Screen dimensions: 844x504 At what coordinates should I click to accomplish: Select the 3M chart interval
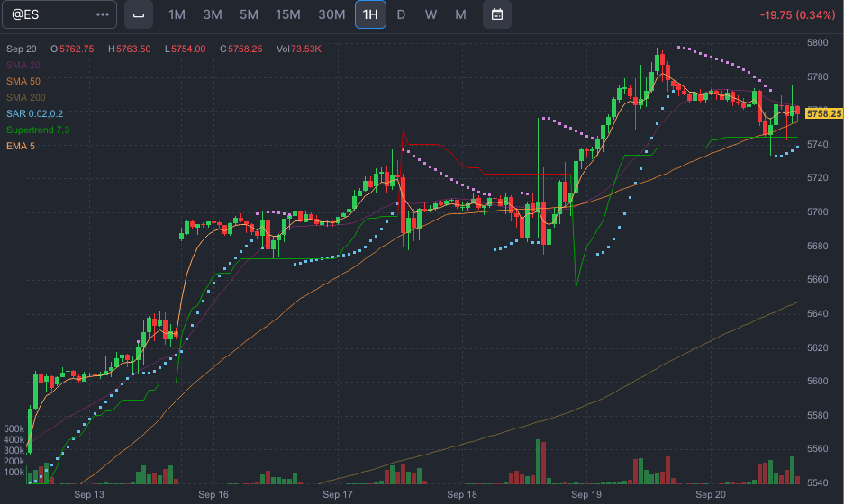(213, 15)
